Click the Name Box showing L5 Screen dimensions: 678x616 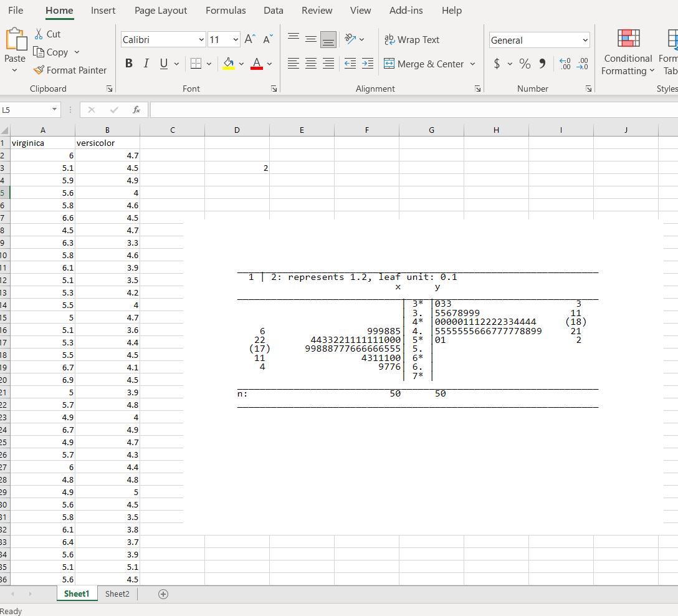25,110
